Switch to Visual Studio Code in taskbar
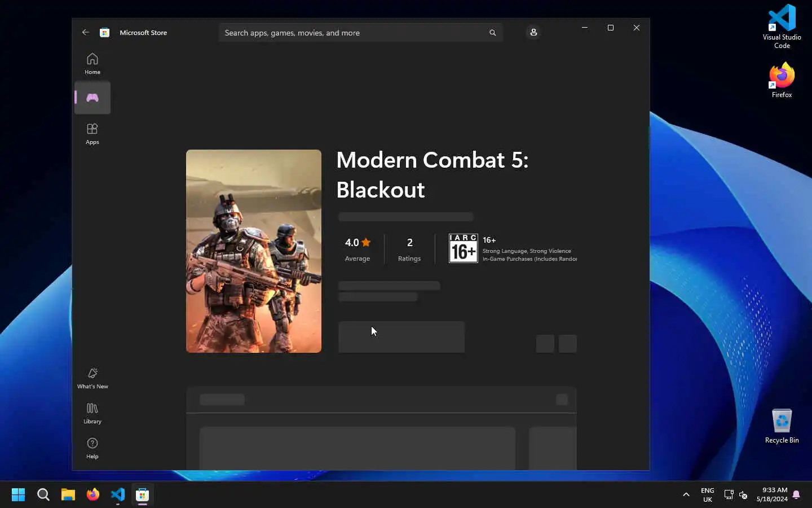 click(x=117, y=494)
